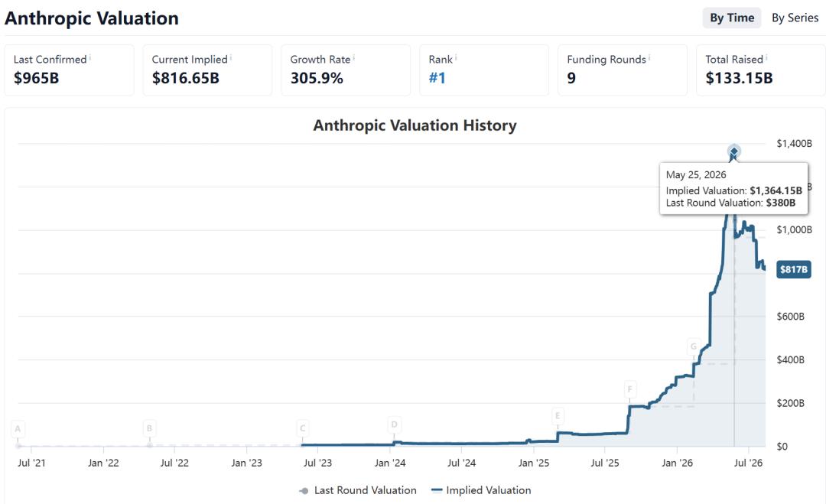Click the $817B current value badge
826x504 pixels.
click(x=794, y=270)
